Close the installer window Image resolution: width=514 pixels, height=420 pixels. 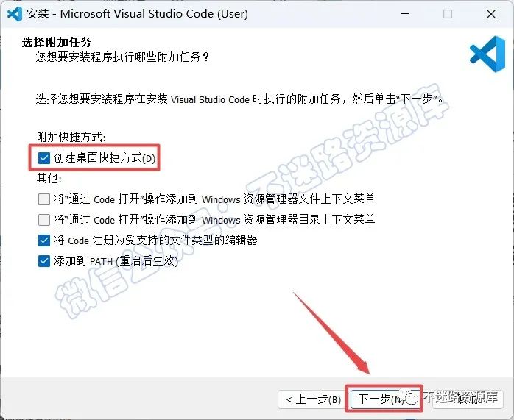point(490,14)
